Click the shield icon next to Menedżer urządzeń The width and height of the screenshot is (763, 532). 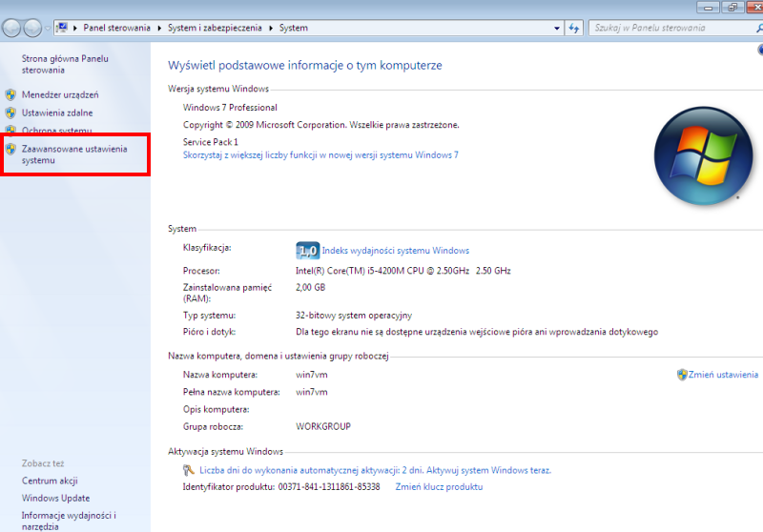pos(10,94)
